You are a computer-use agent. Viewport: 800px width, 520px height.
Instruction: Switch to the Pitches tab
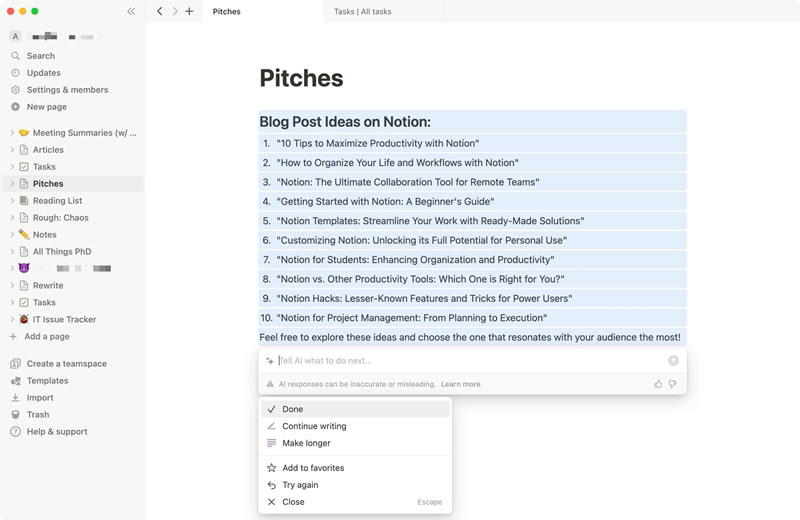point(263,11)
